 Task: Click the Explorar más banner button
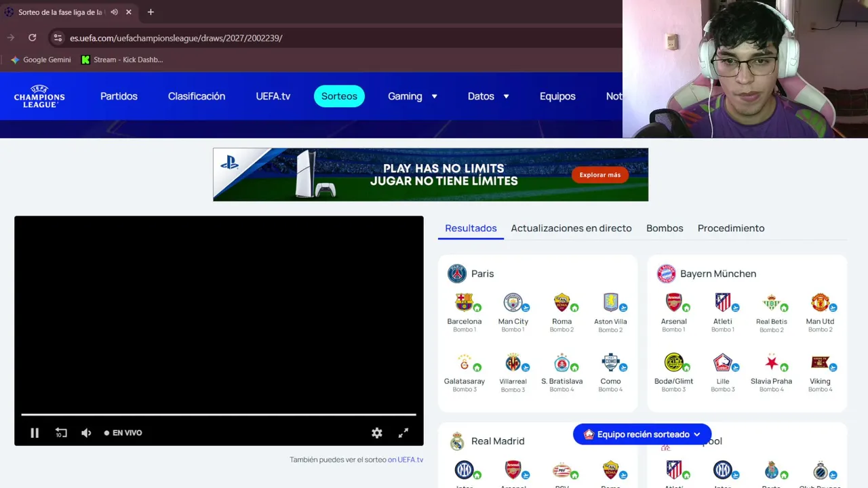(600, 175)
